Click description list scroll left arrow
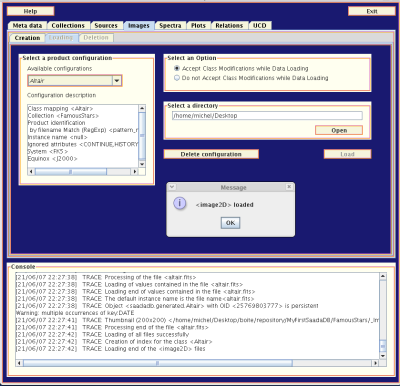This screenshot has height=386, width=400. [x=31, y=172]
